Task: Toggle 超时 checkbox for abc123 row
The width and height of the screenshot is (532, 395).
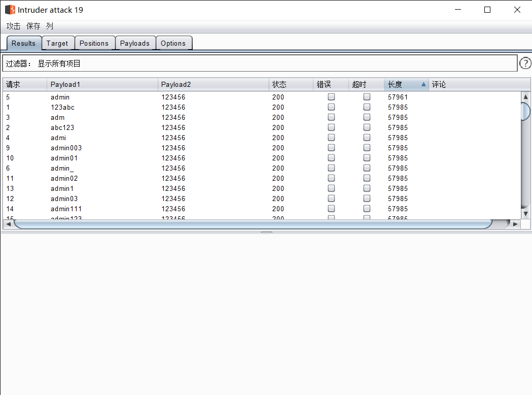Action: coord(367,127)
